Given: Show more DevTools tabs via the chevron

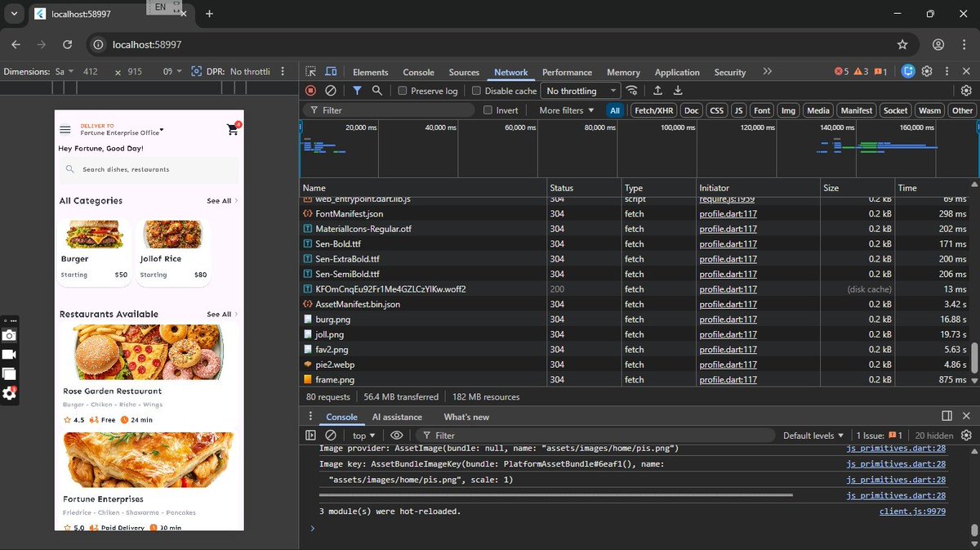Looking at the screenshot, I should point(767,72).
